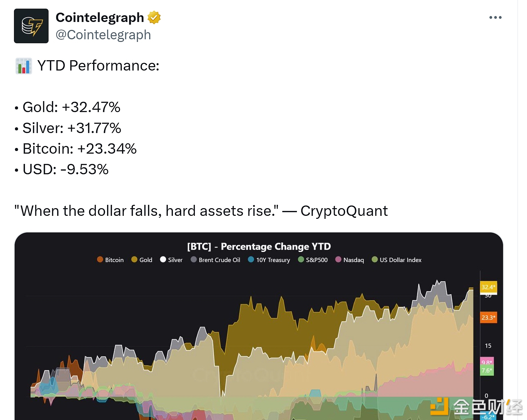The image size is (527, 420).
Task: Hide the Brent Crude Oil legend series
Action: click(215, 260)
